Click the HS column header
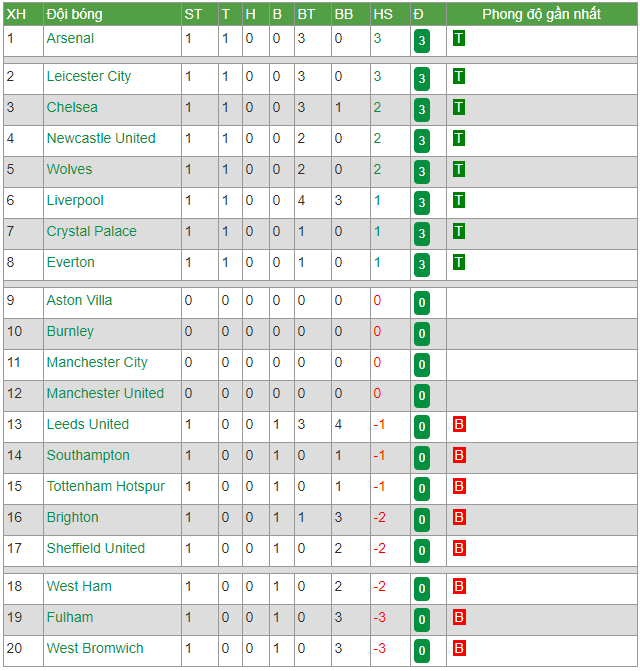 coord(383,15)
